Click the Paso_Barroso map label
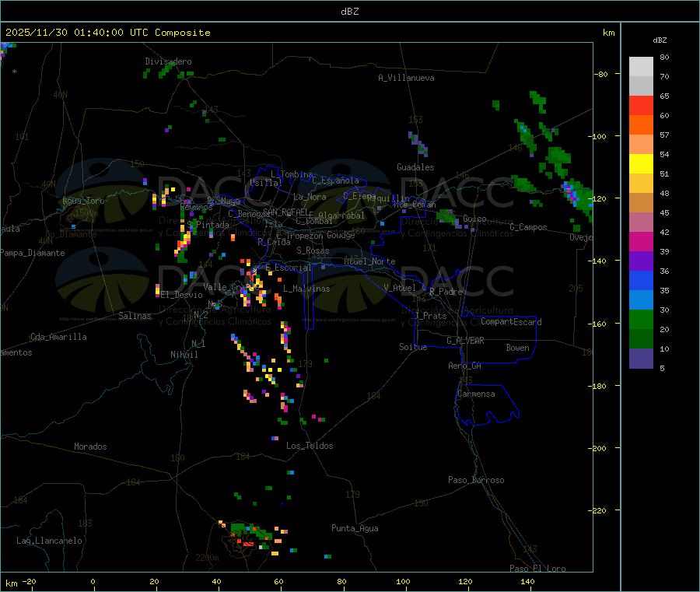700x592 pixels. click(476, 480)
